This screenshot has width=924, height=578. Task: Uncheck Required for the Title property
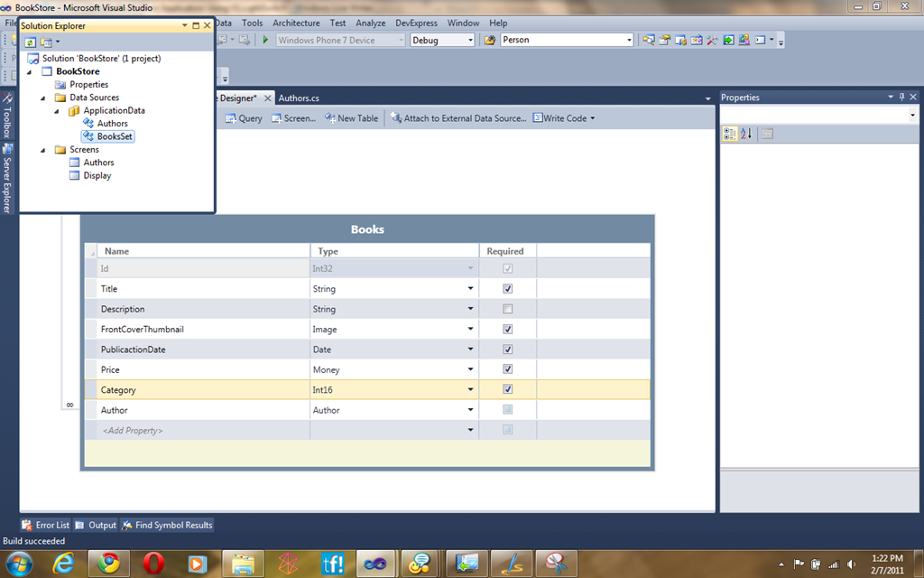[x=507, y=289]
